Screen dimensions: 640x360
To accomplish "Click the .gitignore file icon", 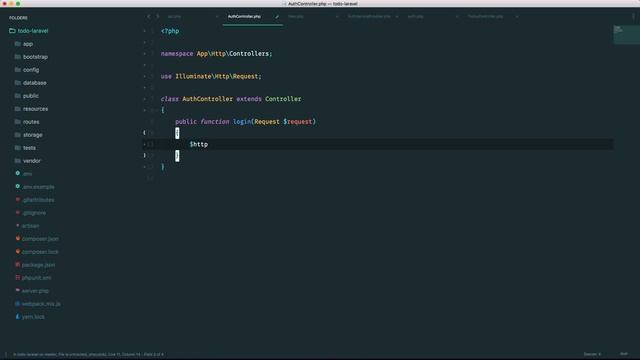I will 18,213.
